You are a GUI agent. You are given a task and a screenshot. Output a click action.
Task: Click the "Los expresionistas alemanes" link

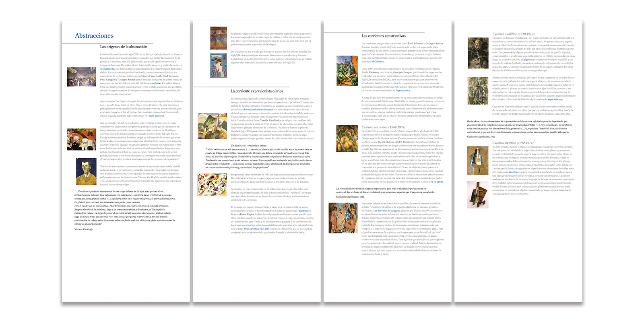click(x=258, y=109)
